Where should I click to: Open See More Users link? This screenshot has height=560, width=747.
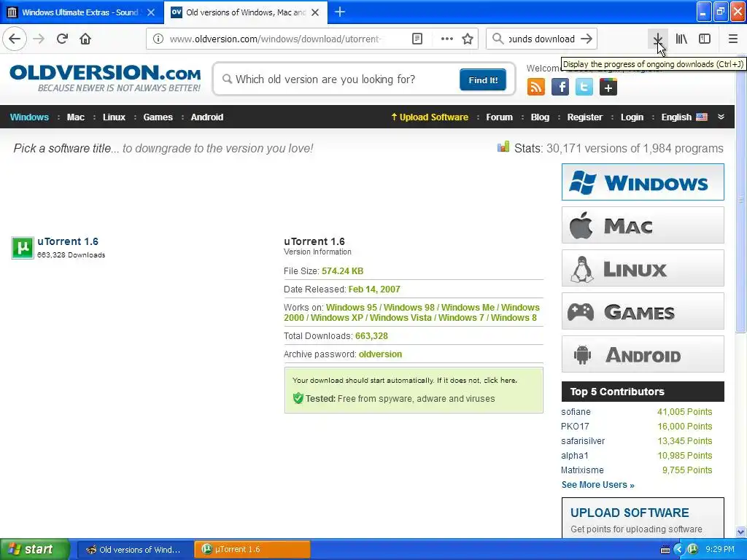point(598,485)
